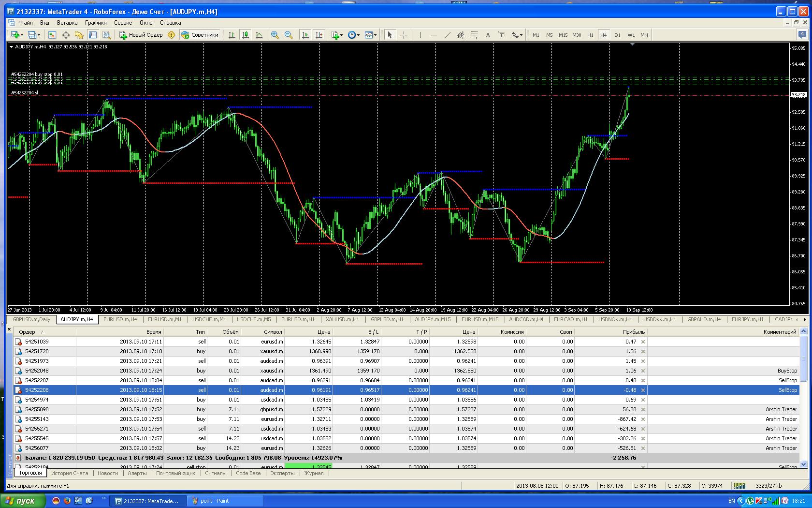Toggle the chart shift option
812x508 pixels.
(x=319, y=35)
